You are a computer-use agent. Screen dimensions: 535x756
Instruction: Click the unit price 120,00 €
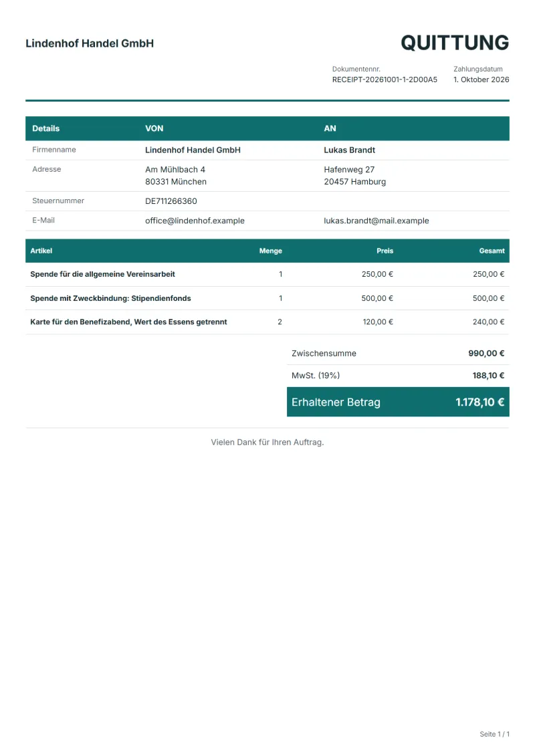(378, 322)
